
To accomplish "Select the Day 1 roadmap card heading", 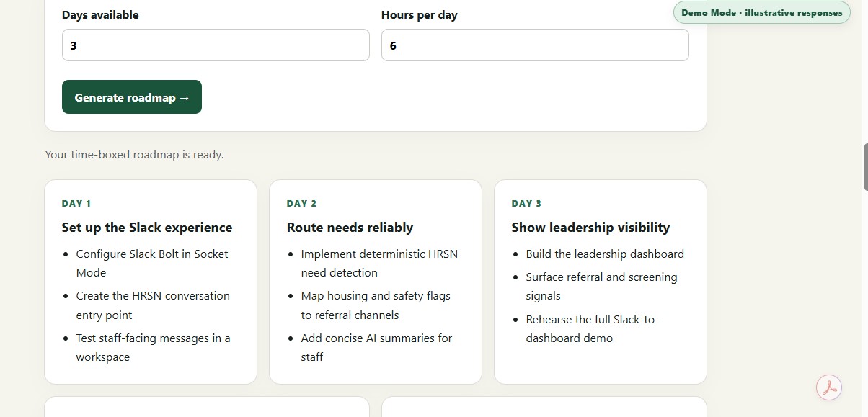I will click(147, 228).
